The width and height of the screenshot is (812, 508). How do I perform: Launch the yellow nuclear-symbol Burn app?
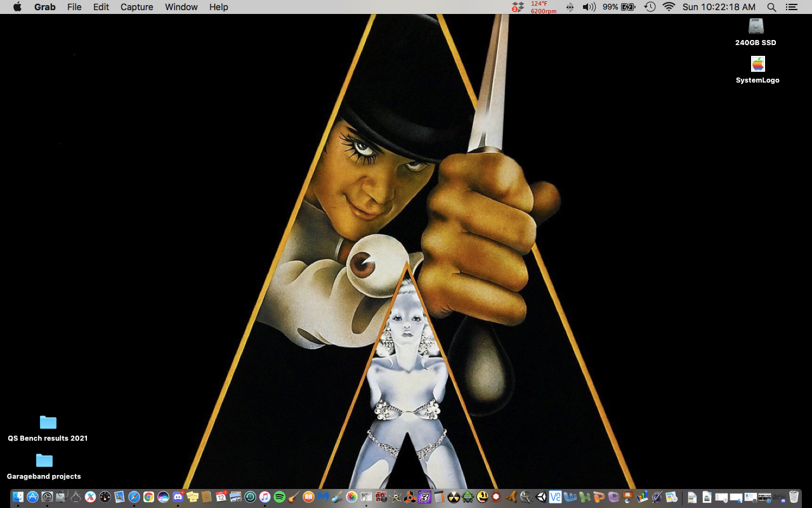point(454,497)
